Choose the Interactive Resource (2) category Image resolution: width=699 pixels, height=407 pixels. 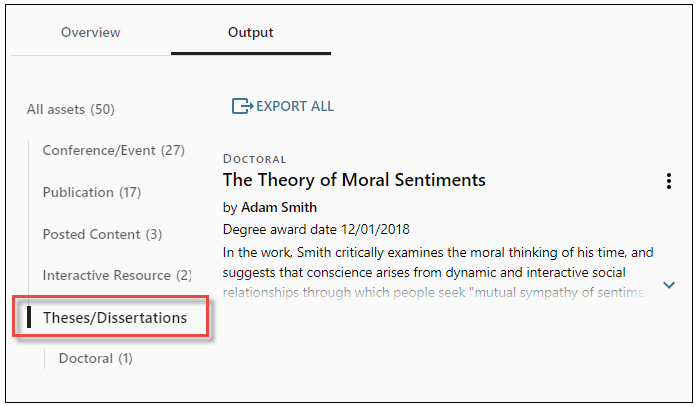117,275
